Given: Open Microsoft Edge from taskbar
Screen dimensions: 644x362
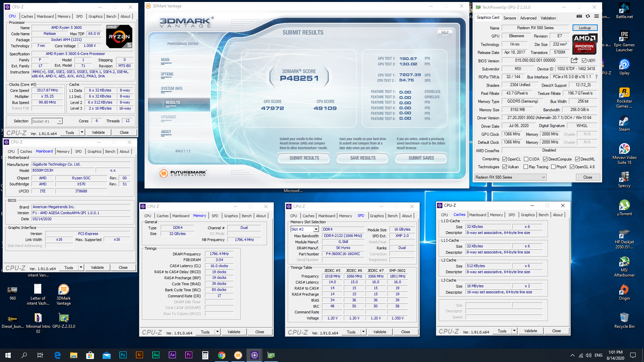Looking at the screenshot, I should pos(57,355).
